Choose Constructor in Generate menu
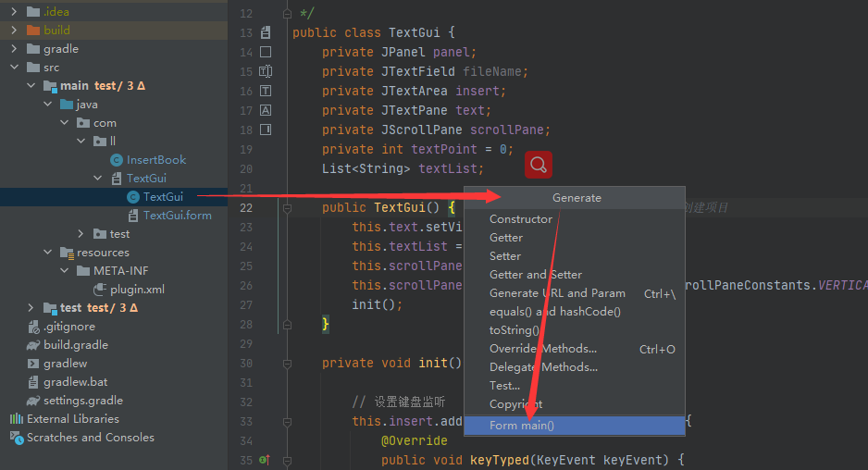The width and height of the screenshot is (868, 470). click(574, 219)
